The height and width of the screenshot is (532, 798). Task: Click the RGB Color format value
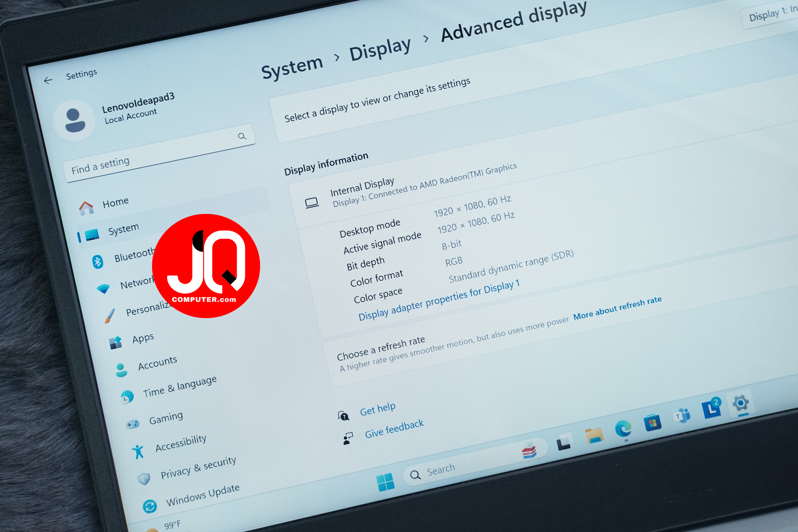click(454, 262)
